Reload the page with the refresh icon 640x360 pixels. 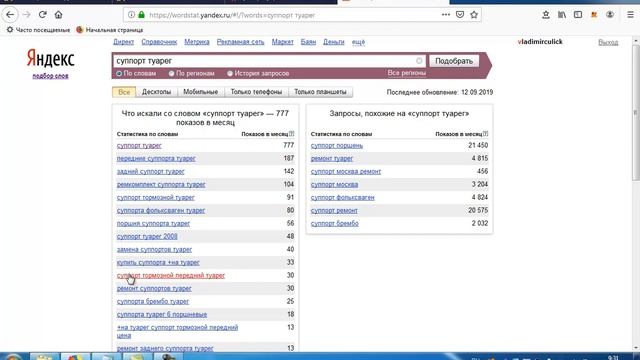point(42,15)
